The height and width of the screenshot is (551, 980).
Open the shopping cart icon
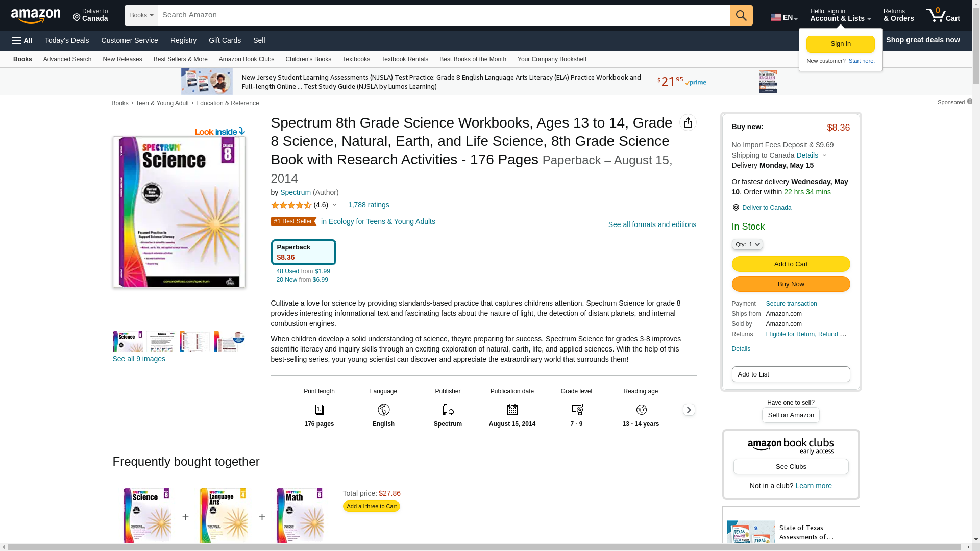943,15
